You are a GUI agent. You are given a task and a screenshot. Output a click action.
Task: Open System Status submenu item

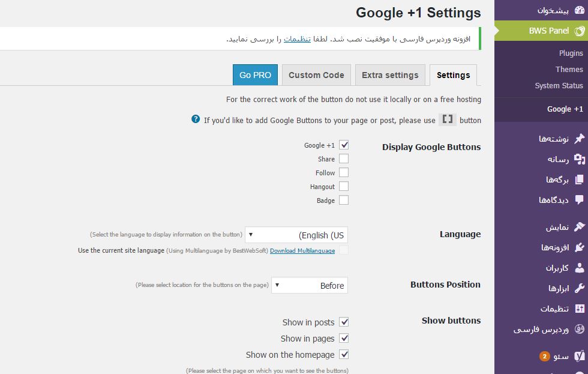click(559, 85)
